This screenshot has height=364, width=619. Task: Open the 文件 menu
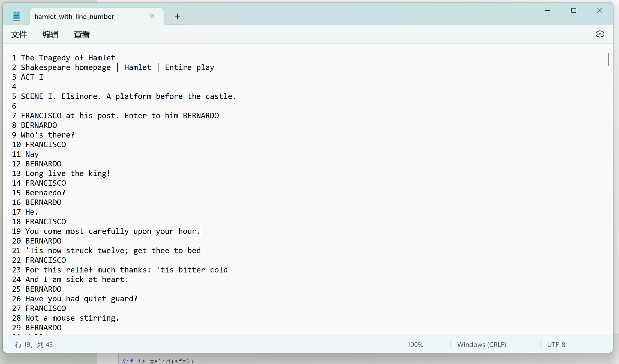click(19, 34)
